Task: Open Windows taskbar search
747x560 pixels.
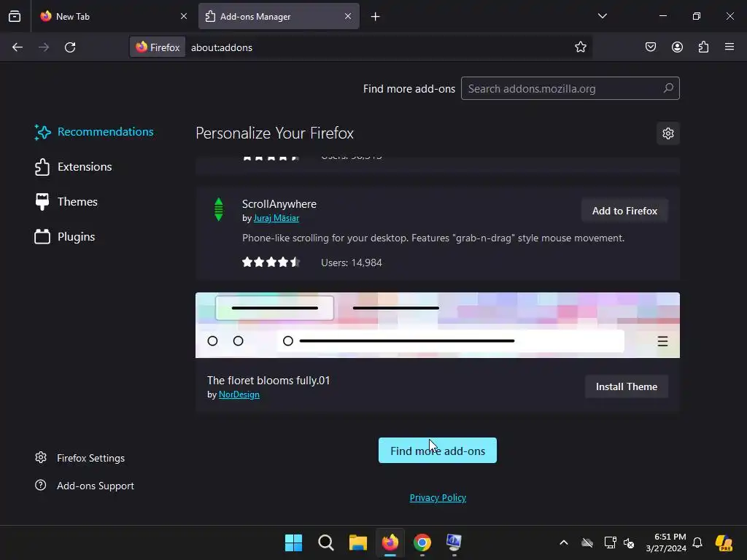Action: (x=326, y=542)
